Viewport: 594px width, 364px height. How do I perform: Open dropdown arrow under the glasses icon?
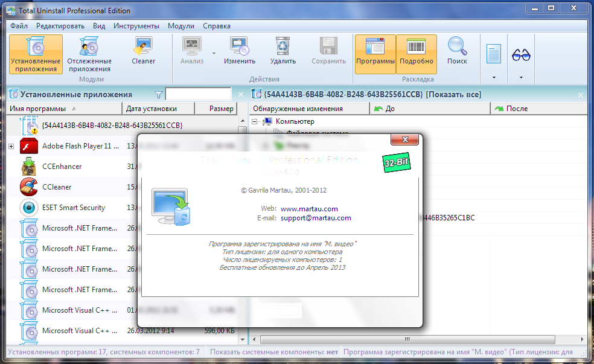[x=521, y=78]
